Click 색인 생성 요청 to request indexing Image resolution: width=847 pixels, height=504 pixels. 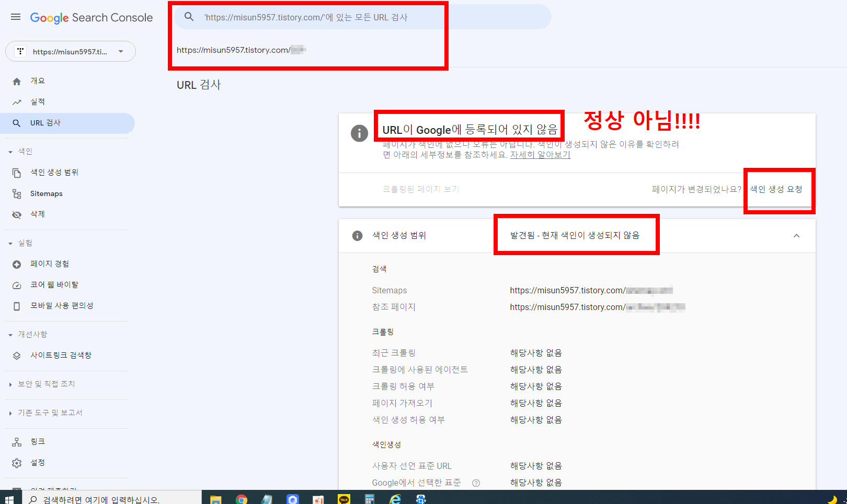pyautogui.click(x=776, y=189)
